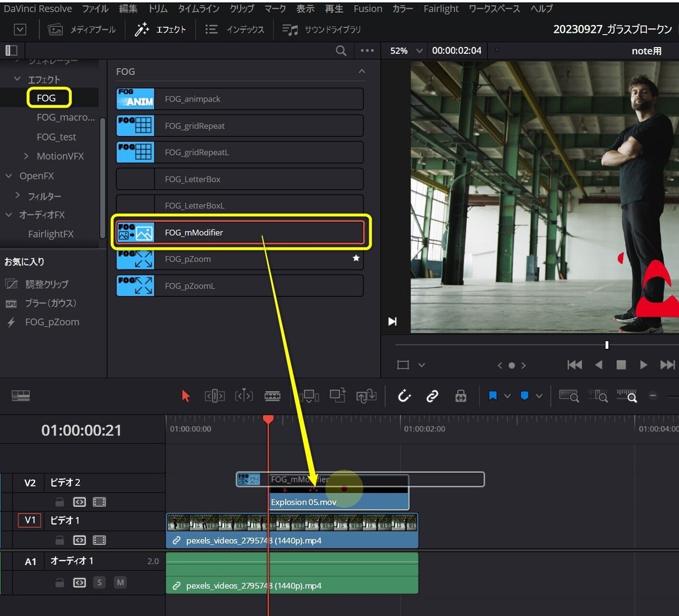The image size is (679, 616).
Task: Expand the フィルター tree node
Action: click(18, 196)
